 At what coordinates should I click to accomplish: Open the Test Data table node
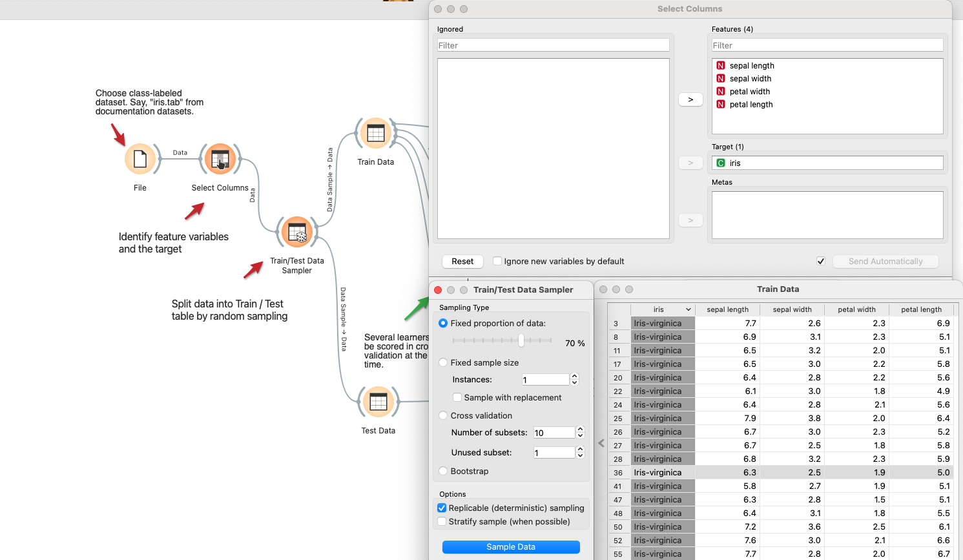click(378, 402)
